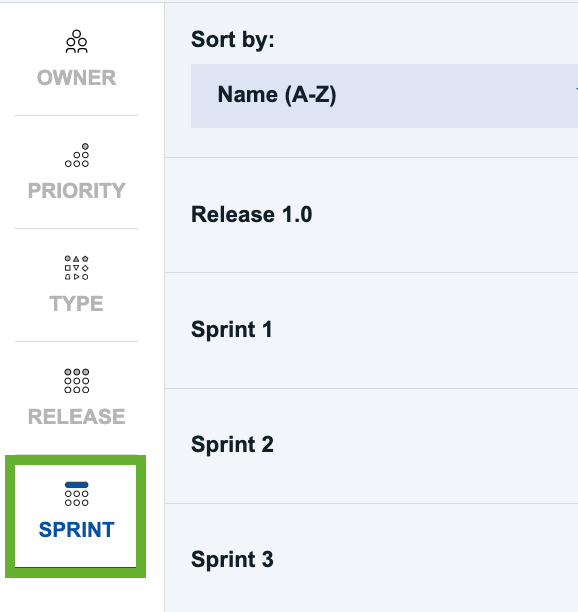The height and width of the screenshot is (612, 578).
Task: Choose the Sprint 2 row
Action: (x=371, y=446)
